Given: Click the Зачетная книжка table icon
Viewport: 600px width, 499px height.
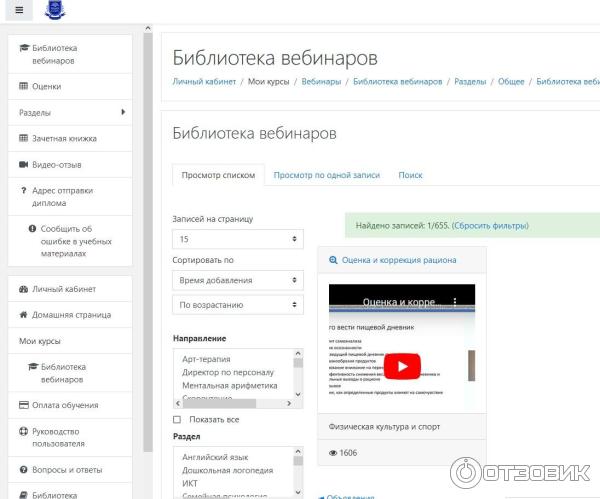Looking at the screenshot, I should coord(24,138).
